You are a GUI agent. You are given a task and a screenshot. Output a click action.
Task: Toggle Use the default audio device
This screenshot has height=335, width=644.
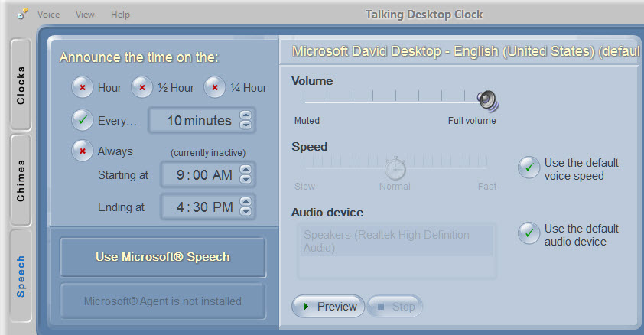click(529, 233)
